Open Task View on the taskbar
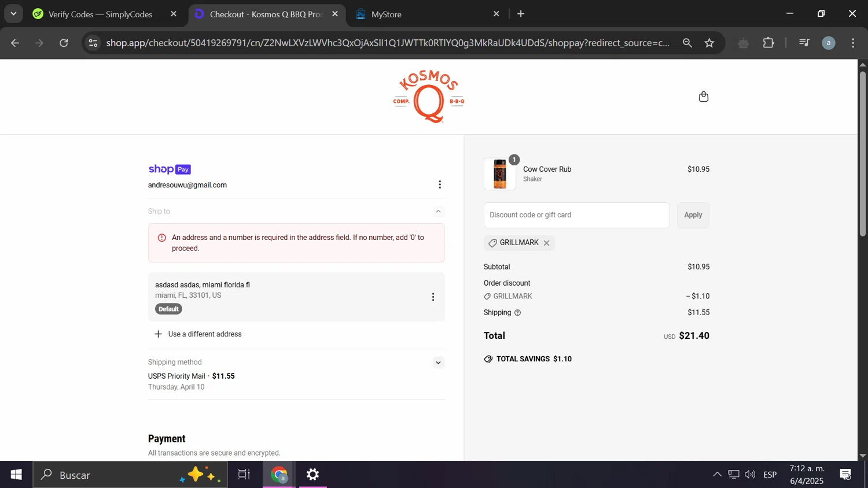Image resolution: width=868 pixels, height=488 pixels. click(x=244, y=475)
